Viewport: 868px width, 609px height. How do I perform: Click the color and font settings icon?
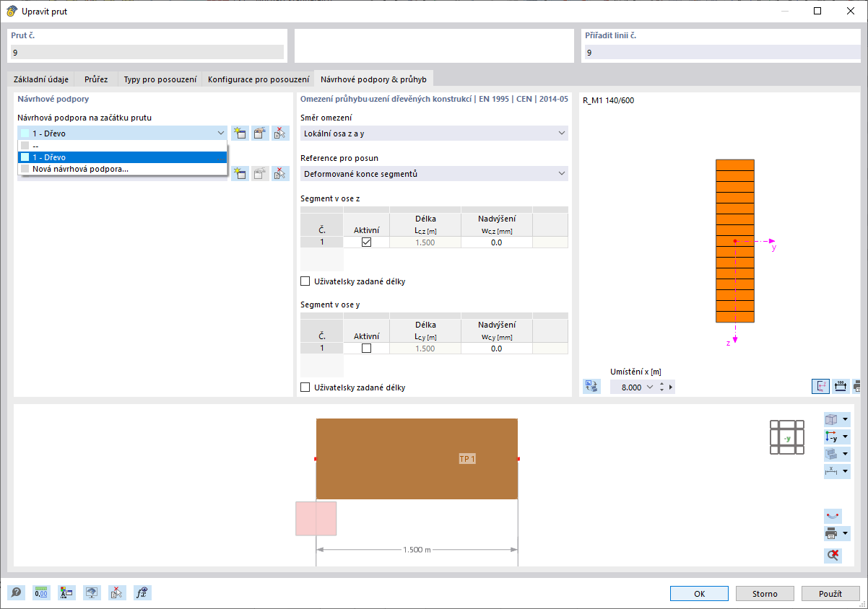point(66,593)
